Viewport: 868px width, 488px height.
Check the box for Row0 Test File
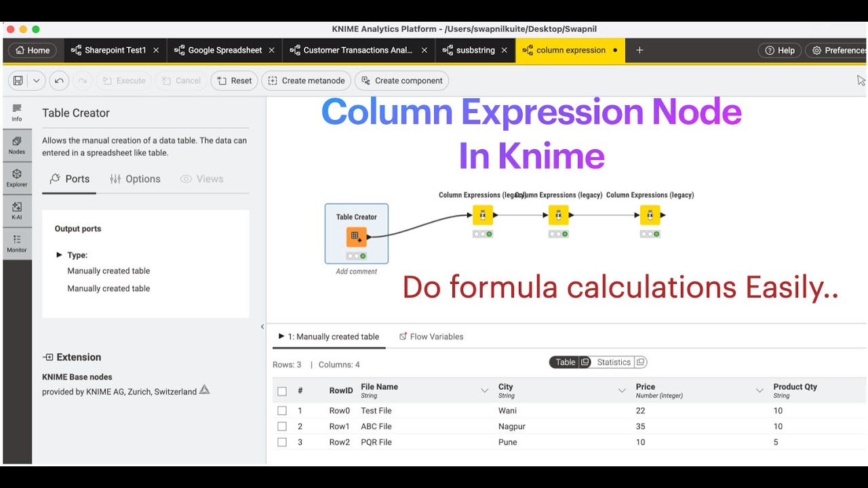282,411
